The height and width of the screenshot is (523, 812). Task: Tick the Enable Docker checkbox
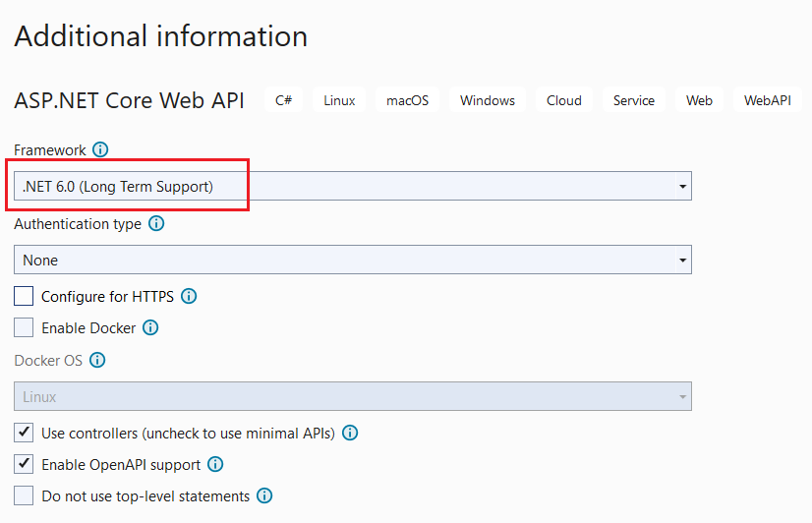pos(24,327)
